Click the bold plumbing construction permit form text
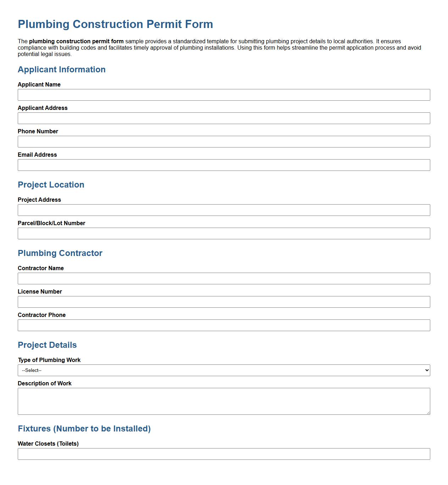 [x=77, y=41]
